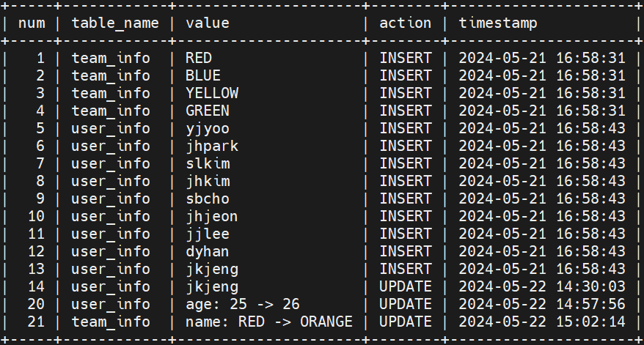
Task: Click row number 11
Action: (x=36, y=234)
